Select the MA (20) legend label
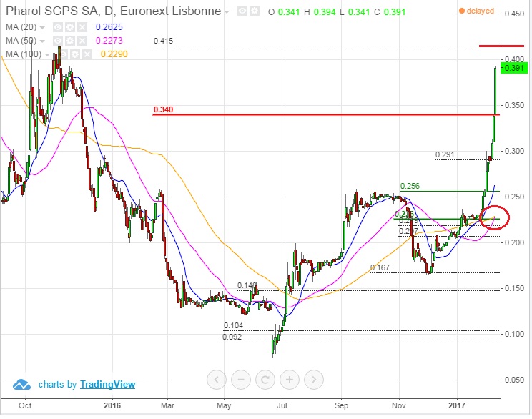Viewport: 532px width, 419px height. 21,27
